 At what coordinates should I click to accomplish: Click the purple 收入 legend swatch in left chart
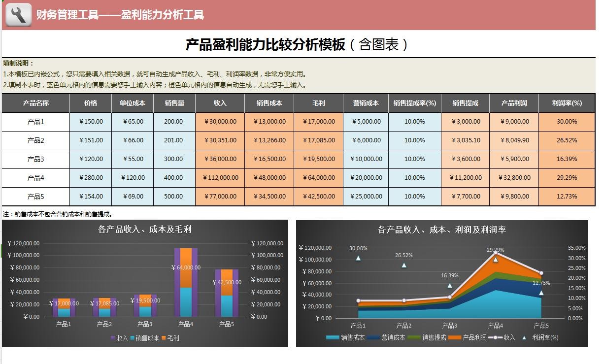(x=113, y=338)
